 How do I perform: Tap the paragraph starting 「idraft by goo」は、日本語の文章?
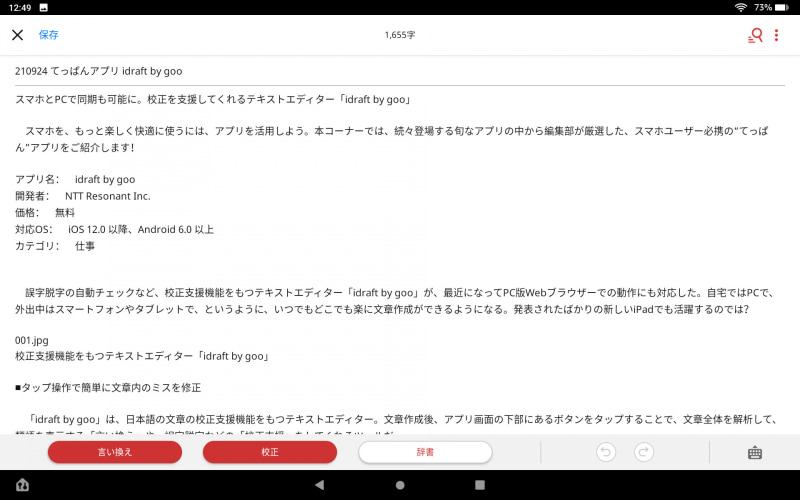(x=396, y=424)
